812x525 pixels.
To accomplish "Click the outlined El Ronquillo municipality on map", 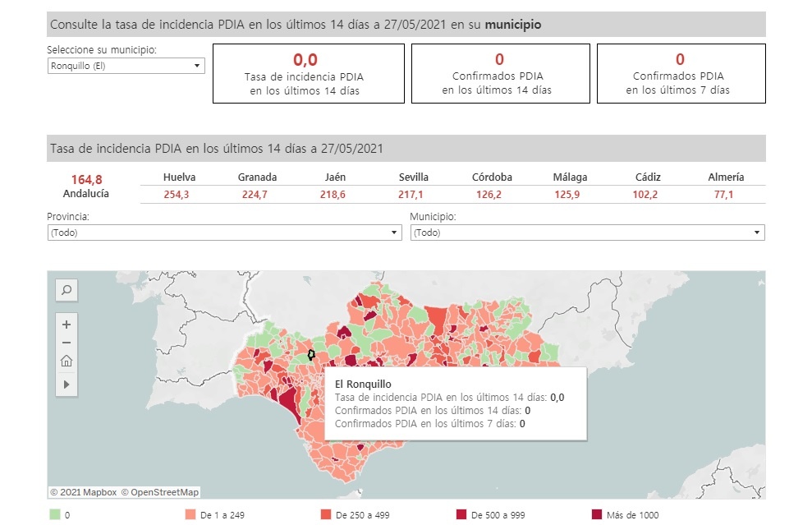I will click(311, 355).
